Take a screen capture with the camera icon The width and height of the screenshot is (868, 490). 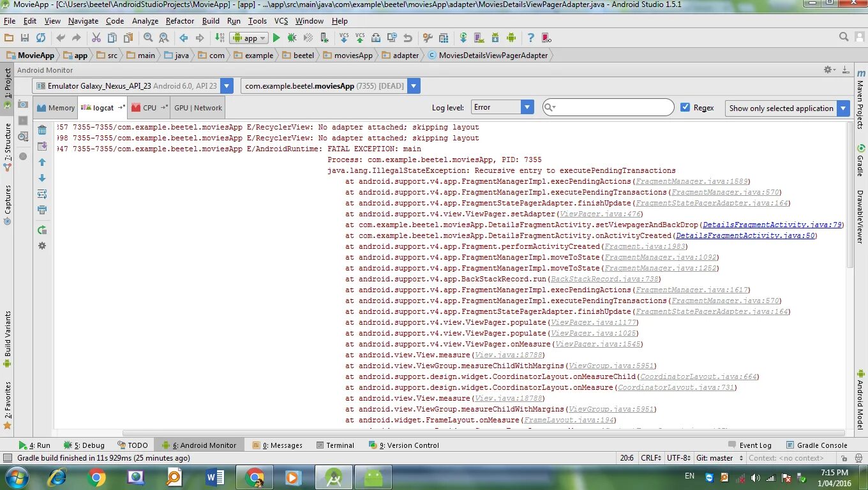click(x=23, y=105)
